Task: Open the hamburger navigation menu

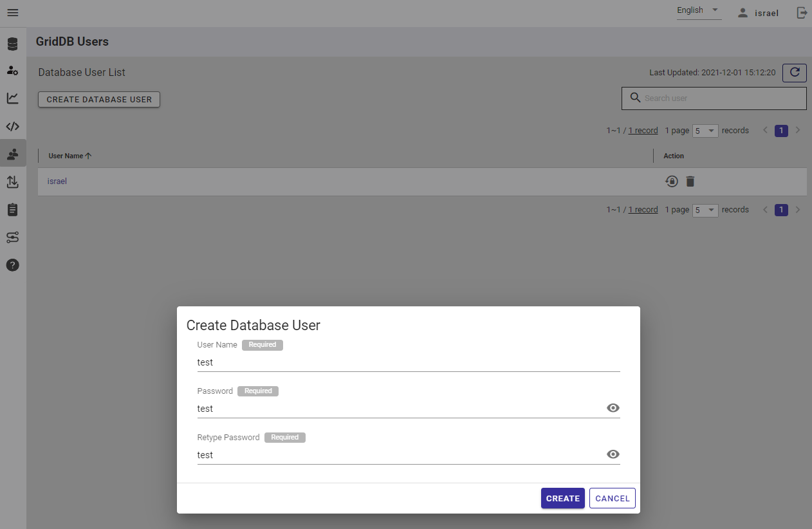Action: [x=13, y=13]
